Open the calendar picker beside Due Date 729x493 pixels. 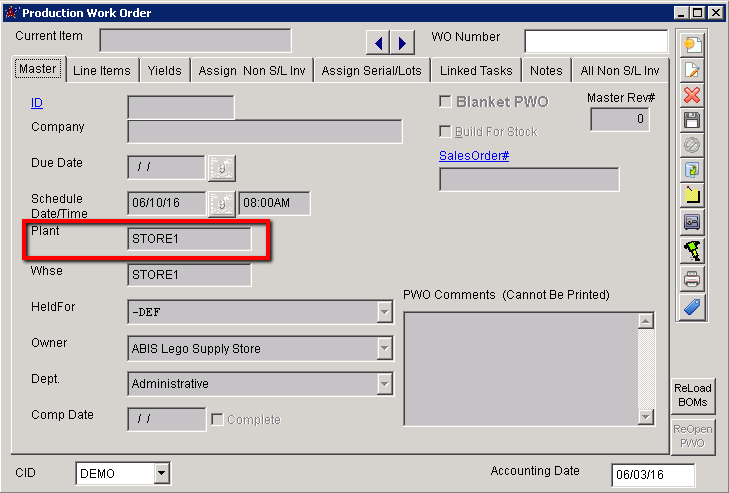[x=221, y=167]
